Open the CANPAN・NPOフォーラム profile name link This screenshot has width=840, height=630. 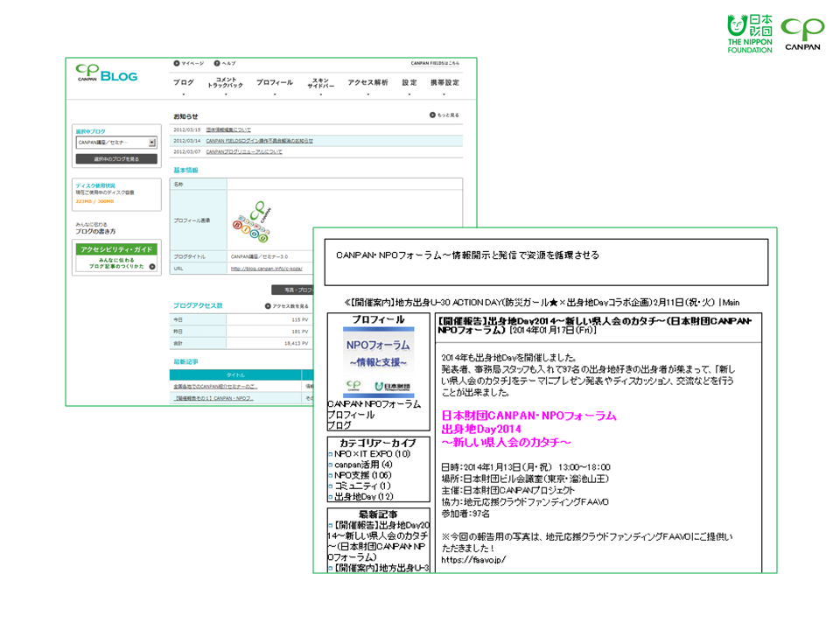click(x=374, y=404)
